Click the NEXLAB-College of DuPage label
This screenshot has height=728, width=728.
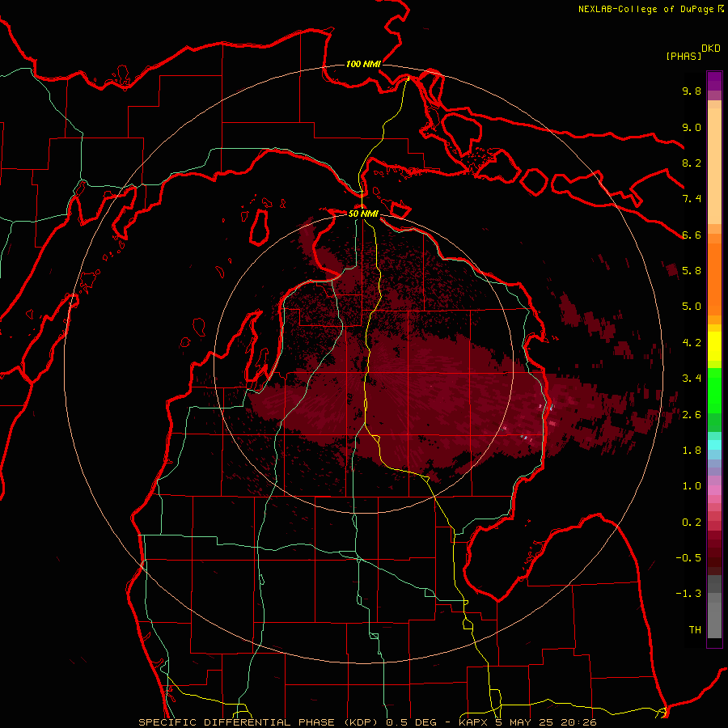(x=645, y=9)
